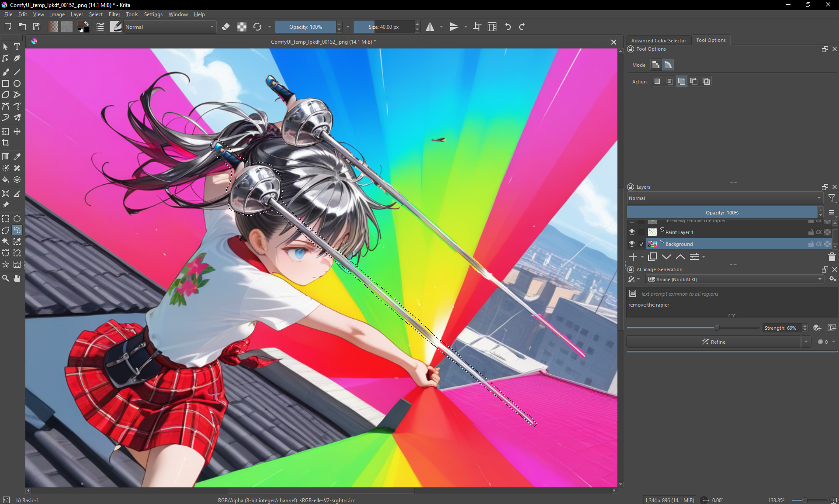Open the AI workspace mode dropdown
The width and height of the screenshot is (839, 504).
coord(634,280)
